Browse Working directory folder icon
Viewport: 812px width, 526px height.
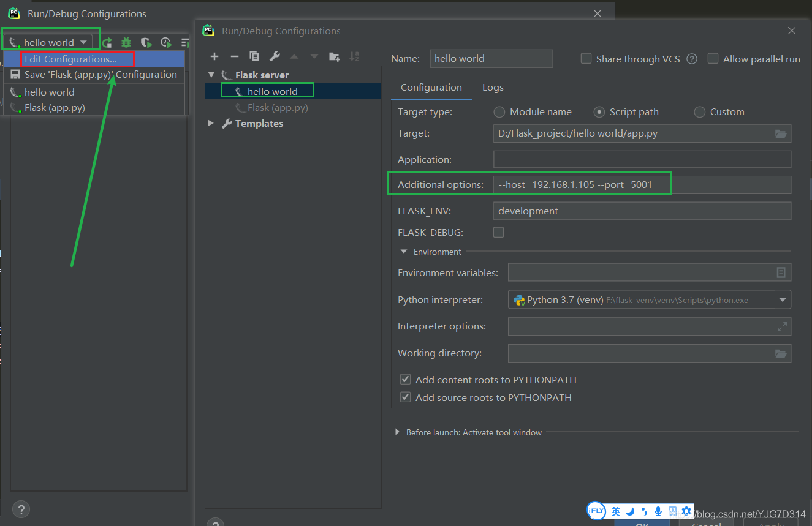780,353
